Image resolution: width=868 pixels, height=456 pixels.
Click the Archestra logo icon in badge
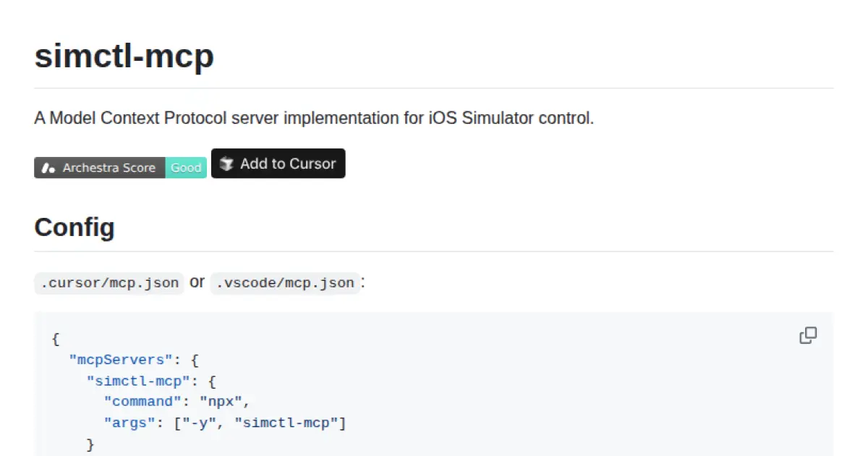coord(48,168)
